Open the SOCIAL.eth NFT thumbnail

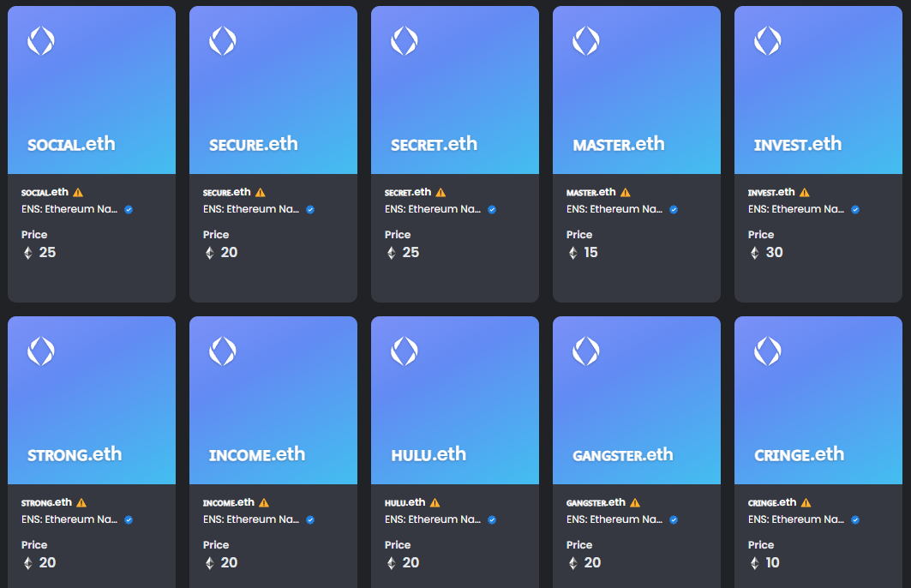[x=92, y=90]
